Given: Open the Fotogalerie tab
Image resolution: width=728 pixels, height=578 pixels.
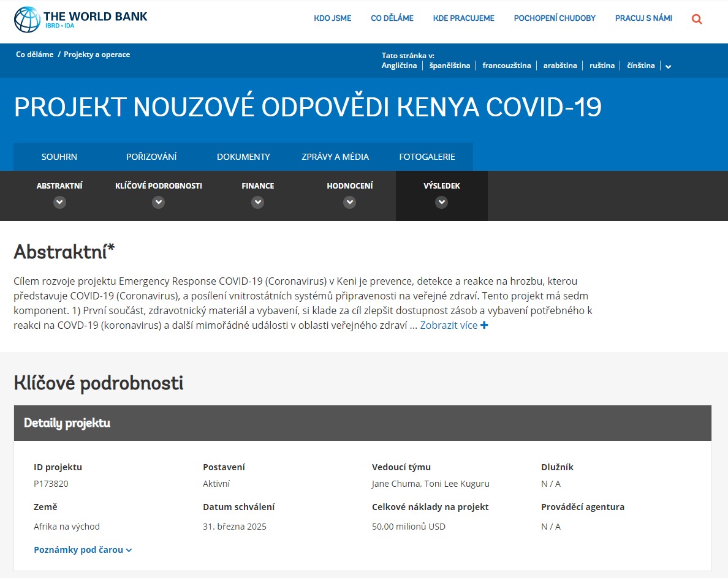Looking at the screenshot, I should pos(427,157).
